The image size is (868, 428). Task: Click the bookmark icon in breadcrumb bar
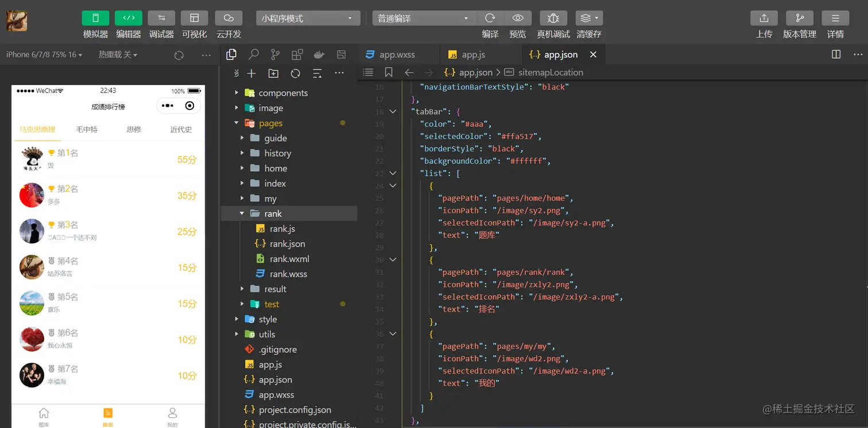coord(389,72)
